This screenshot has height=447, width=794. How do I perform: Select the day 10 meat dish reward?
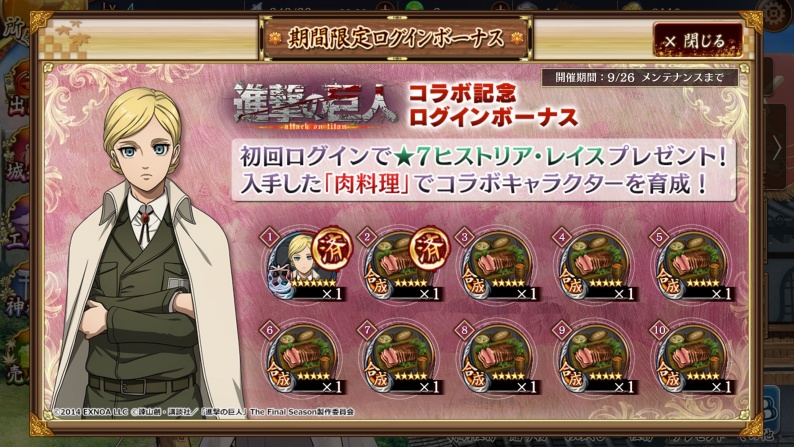click(x=692, y=359)
